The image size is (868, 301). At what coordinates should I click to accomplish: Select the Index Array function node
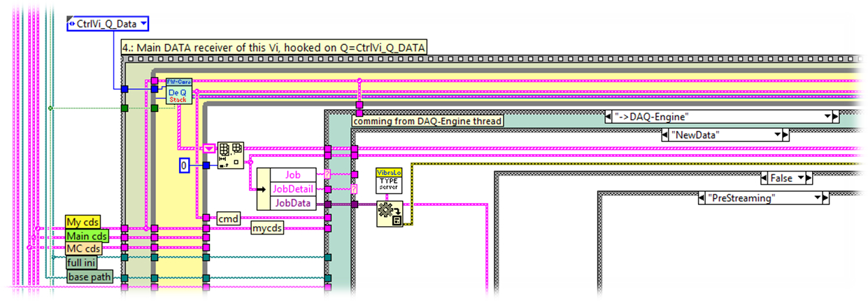[x=232, y=155]
